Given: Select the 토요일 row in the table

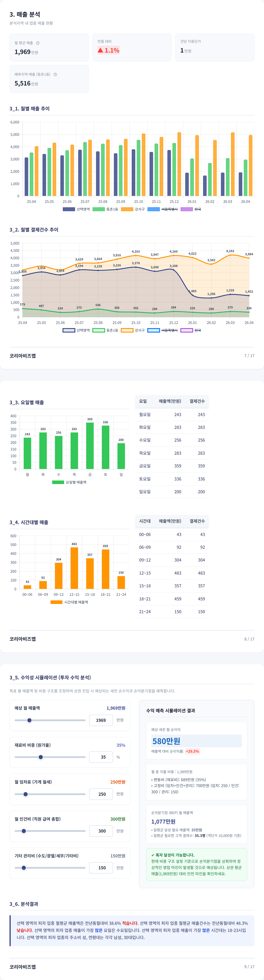Looking at the screenshot, I should (x=172, y=479).
